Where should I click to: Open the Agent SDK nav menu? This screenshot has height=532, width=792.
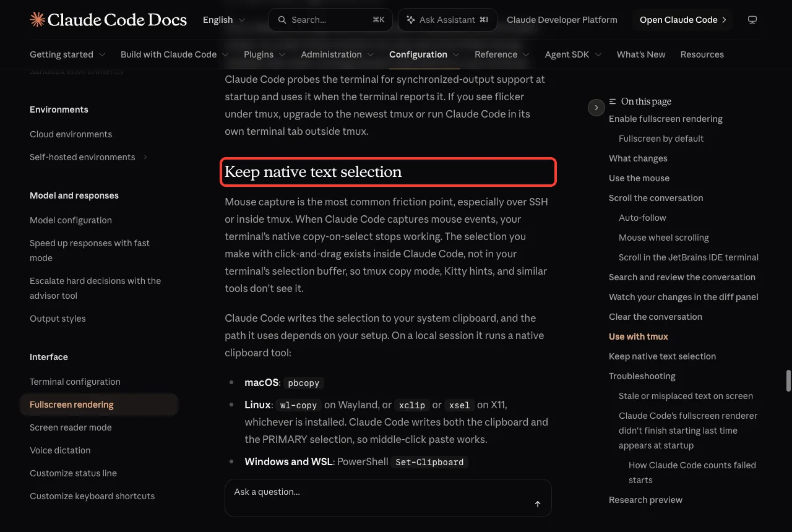(x=573, y=54)
